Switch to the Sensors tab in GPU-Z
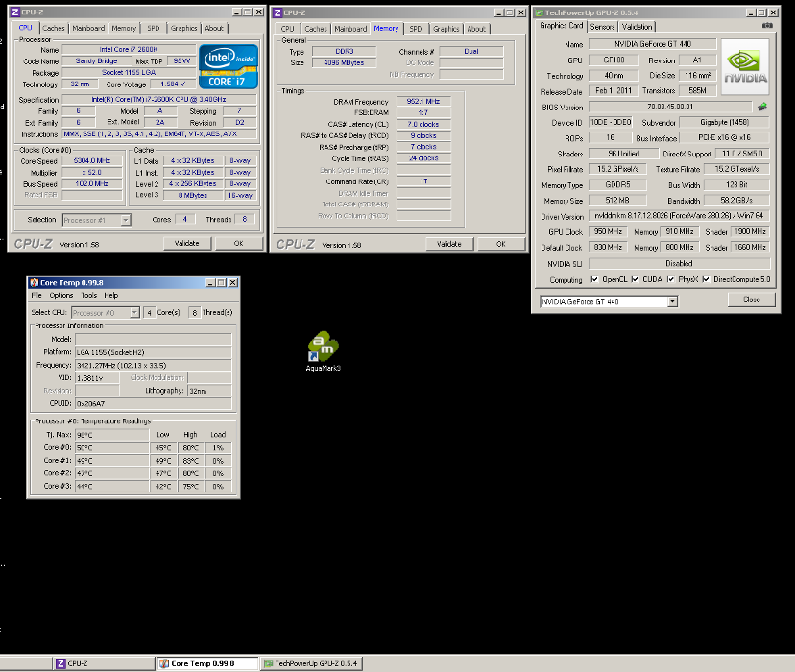This screenshot has width=795, height=672. 602,27
